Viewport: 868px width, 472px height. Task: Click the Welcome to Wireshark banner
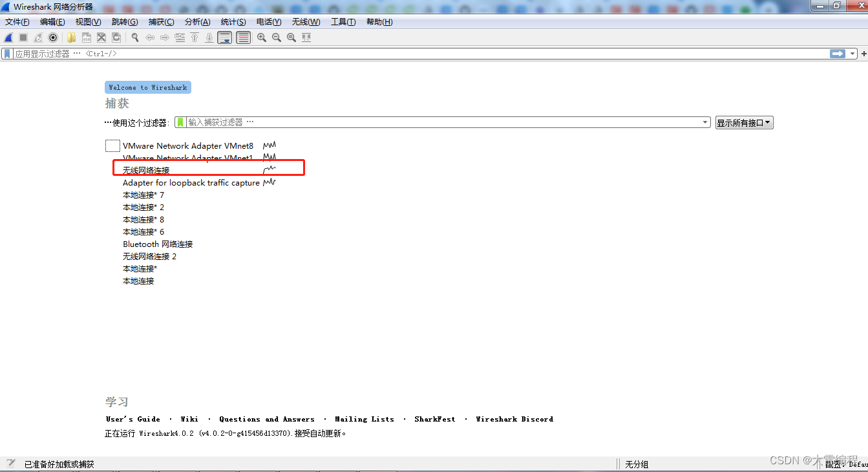point(148,87)
